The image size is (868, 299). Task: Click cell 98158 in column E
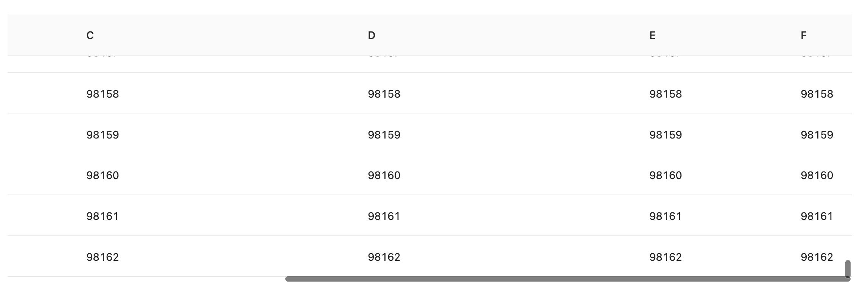666,94
